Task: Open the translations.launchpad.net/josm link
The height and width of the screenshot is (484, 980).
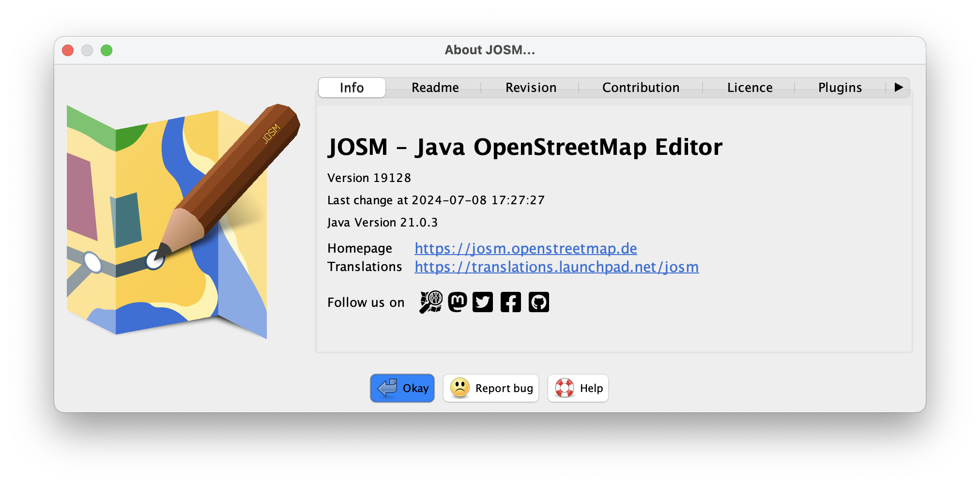Action: coord(557,267)
